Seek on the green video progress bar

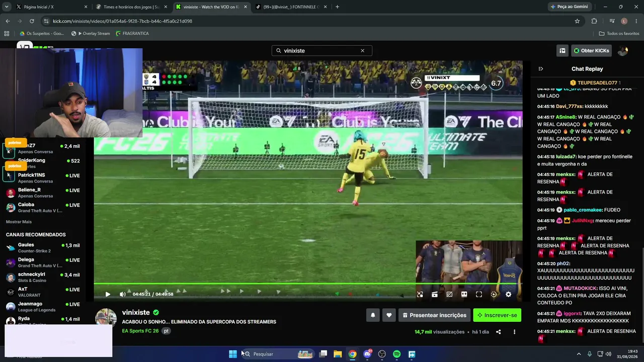tap(308, 284)
